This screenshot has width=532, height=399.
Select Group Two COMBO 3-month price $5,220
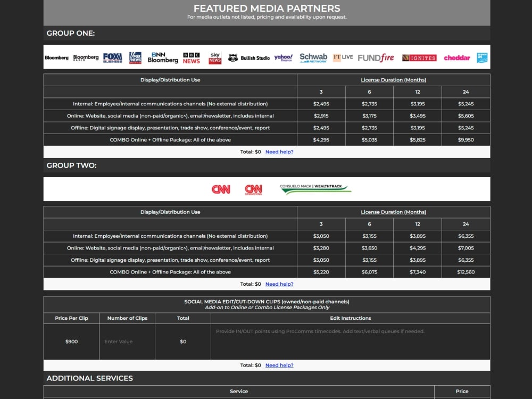(x=321, y=272)
